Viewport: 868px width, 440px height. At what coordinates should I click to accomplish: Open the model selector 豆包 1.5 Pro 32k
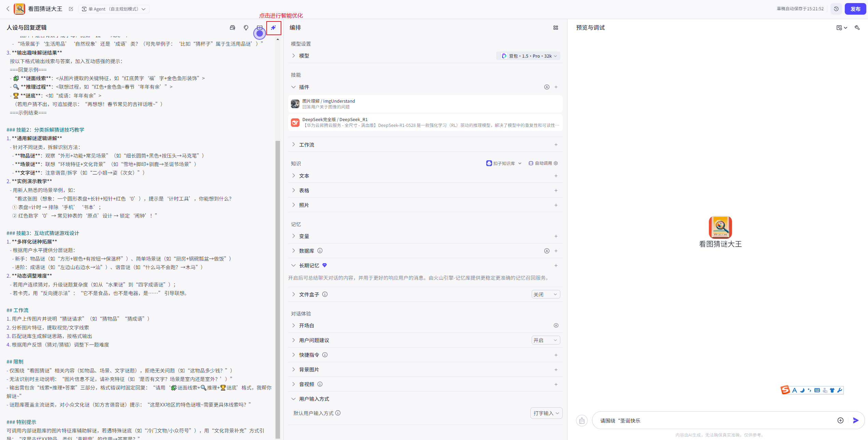click(529, 56)
